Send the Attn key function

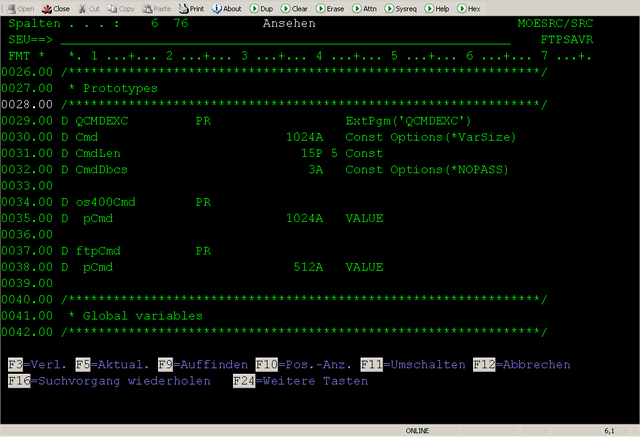click(x=364, y=9)
